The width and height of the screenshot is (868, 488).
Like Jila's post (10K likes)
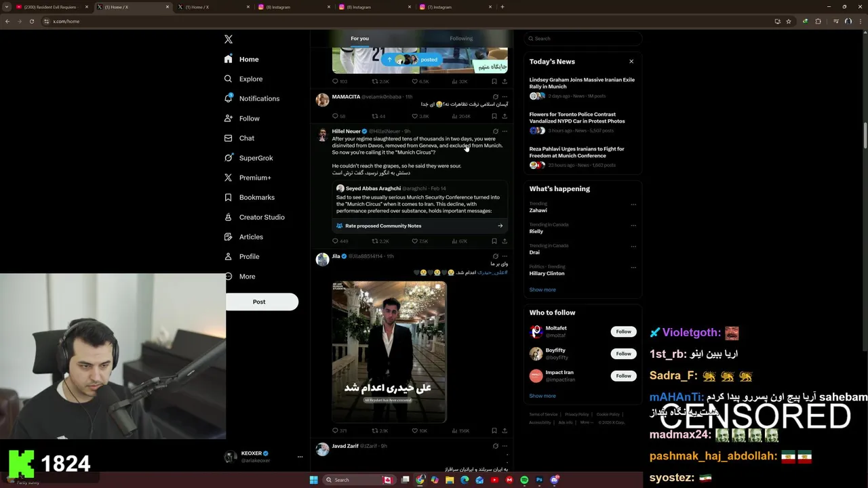pyautogui.click(x=419, y=430)
